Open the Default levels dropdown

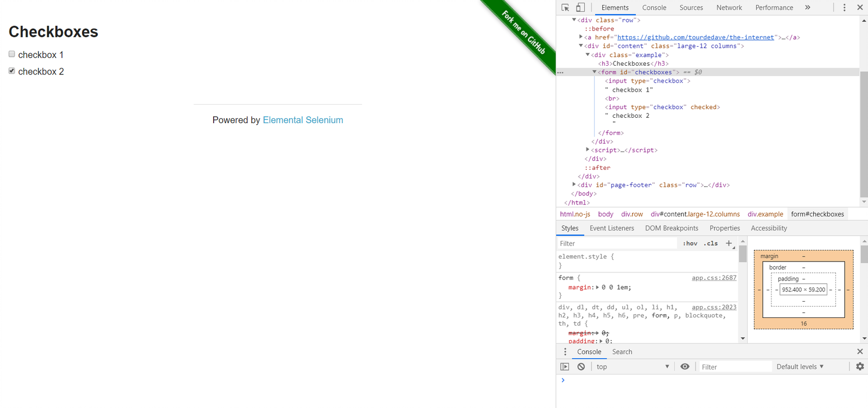[800, 367]
